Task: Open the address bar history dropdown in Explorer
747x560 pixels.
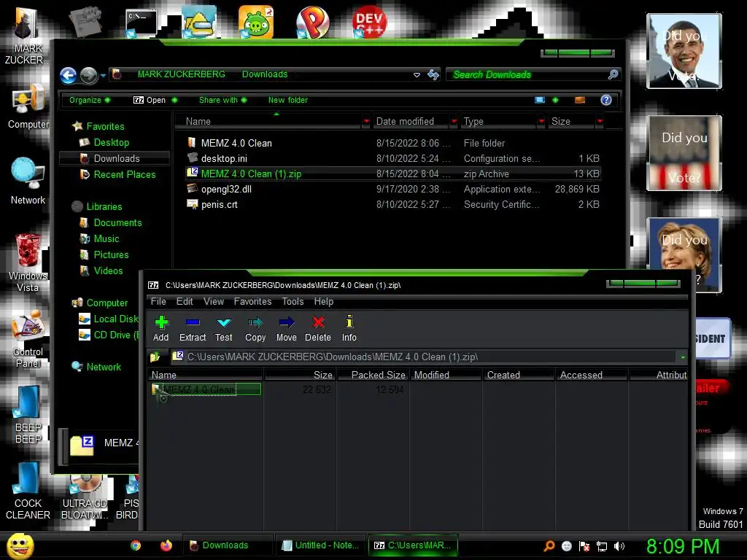Action: (417, 75)
